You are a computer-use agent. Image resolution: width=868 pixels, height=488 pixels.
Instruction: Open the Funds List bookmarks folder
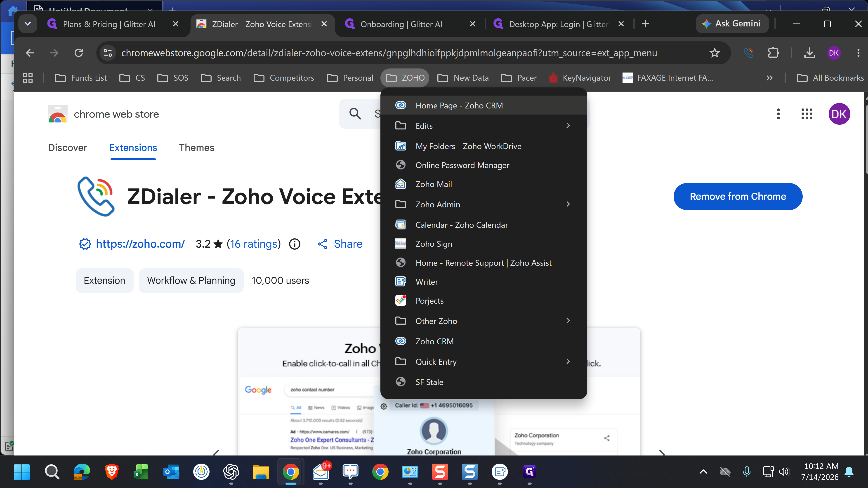[x=80, y=78]
